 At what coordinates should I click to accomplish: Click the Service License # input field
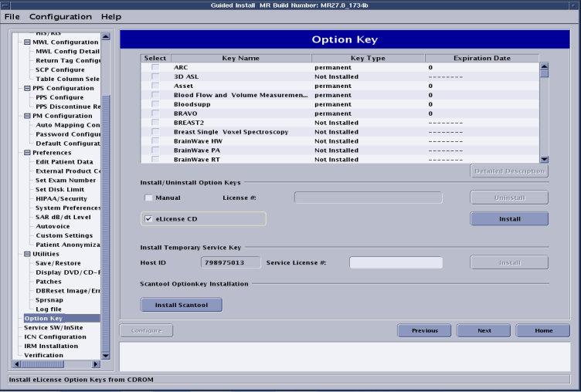coord(396,262)
